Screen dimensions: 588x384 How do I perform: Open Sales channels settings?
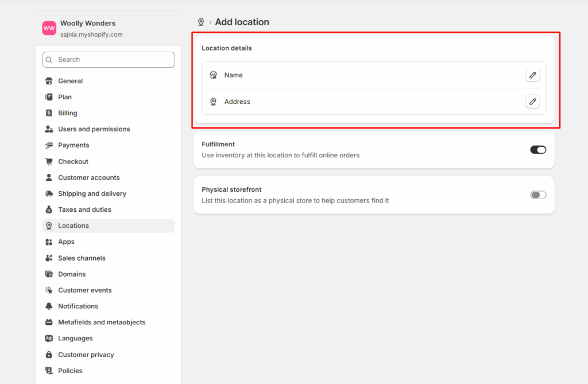tap(82, 258)
